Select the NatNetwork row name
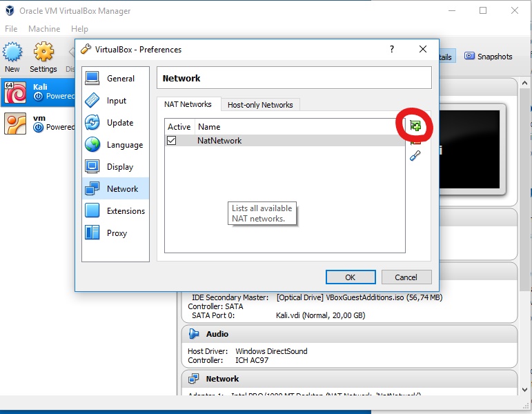532x414 pixels. coord(219,141)
